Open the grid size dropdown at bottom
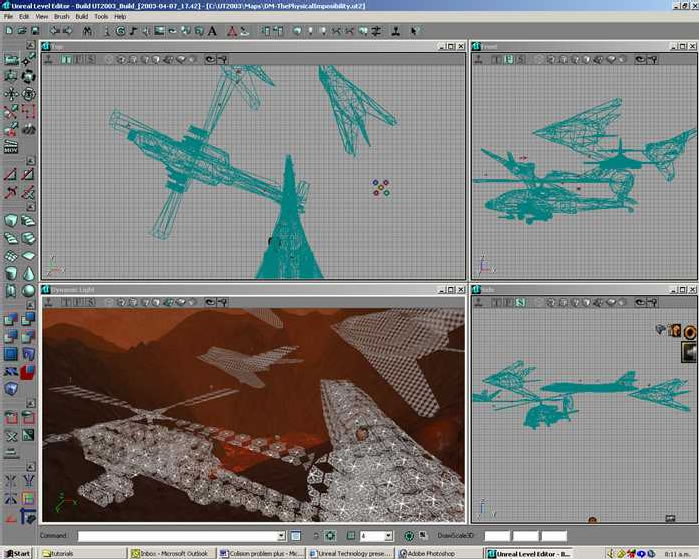The width and height of the screenshot is (699, 559). [389, 536]
